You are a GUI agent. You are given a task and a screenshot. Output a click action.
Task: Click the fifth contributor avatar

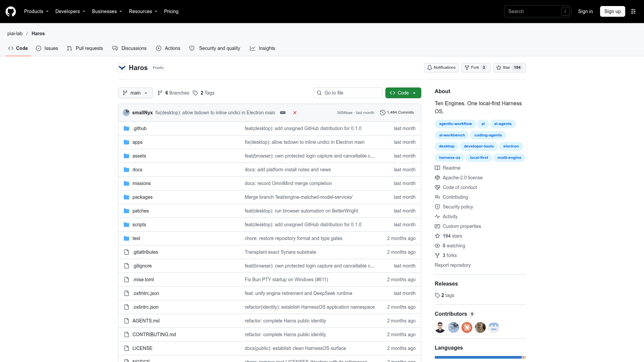pyautogui.click(x=494, y=327)
